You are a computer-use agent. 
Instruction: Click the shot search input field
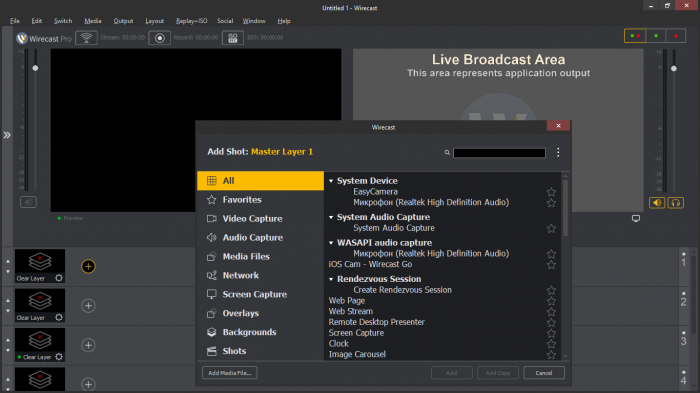[x=499, y=153]
